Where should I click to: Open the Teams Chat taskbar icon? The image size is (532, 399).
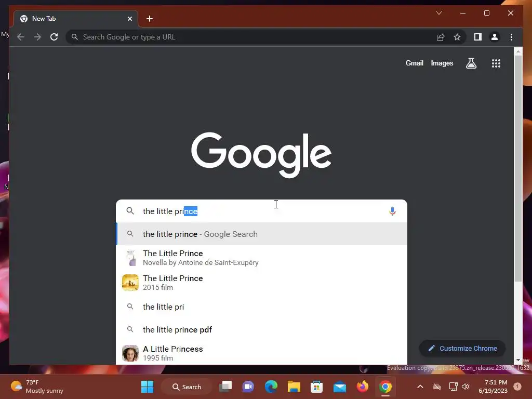click(248, 387)
